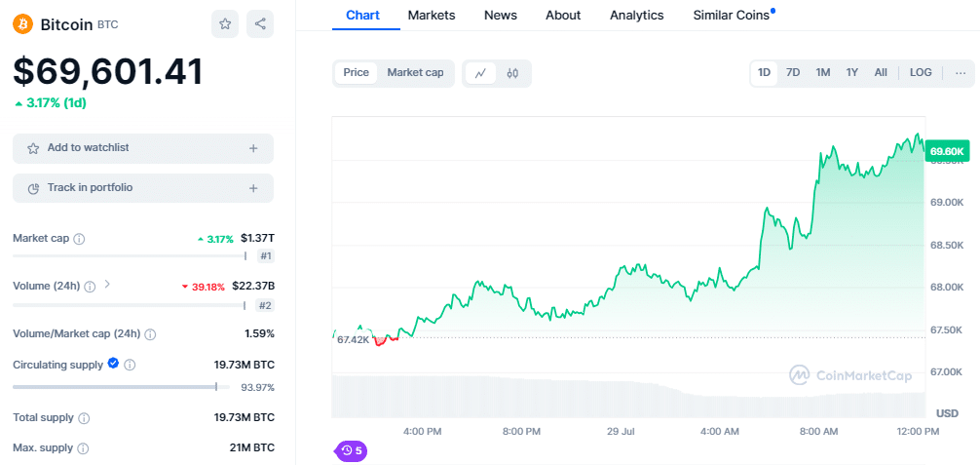Set chart range to 1D

(764, 72)
